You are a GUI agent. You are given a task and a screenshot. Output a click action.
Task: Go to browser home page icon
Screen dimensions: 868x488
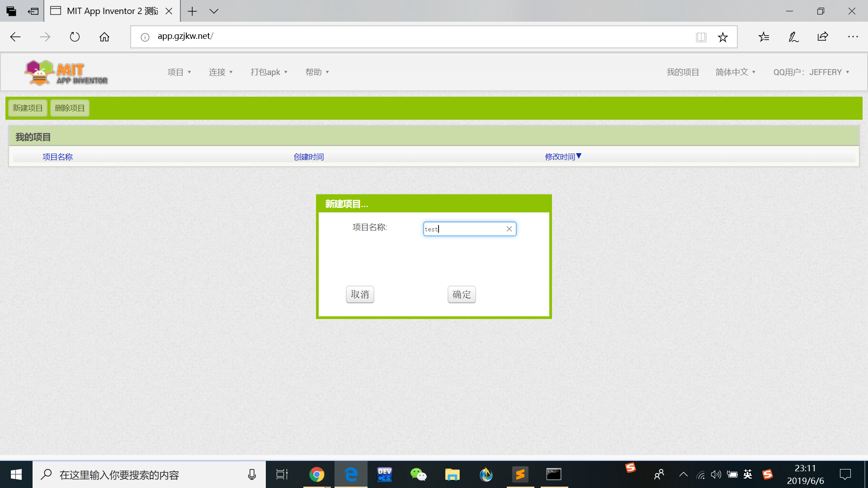pyautogui.click(x=104, y=37)
